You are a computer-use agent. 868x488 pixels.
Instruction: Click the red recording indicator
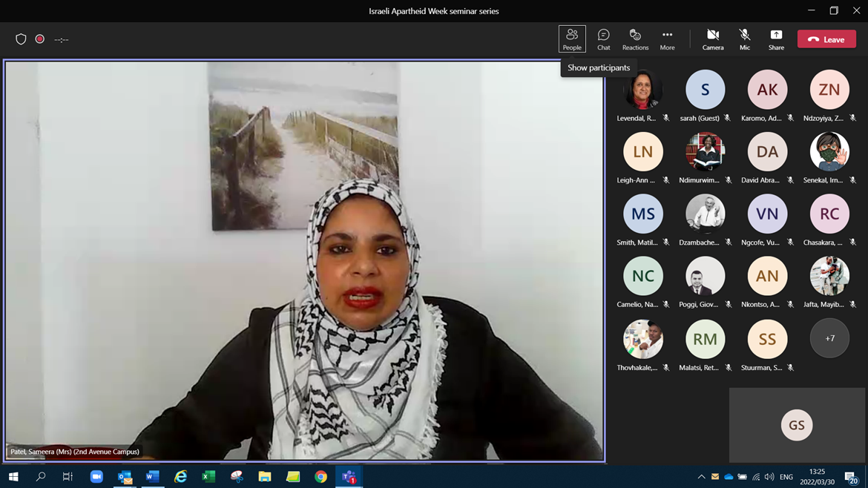click(40, 39)
